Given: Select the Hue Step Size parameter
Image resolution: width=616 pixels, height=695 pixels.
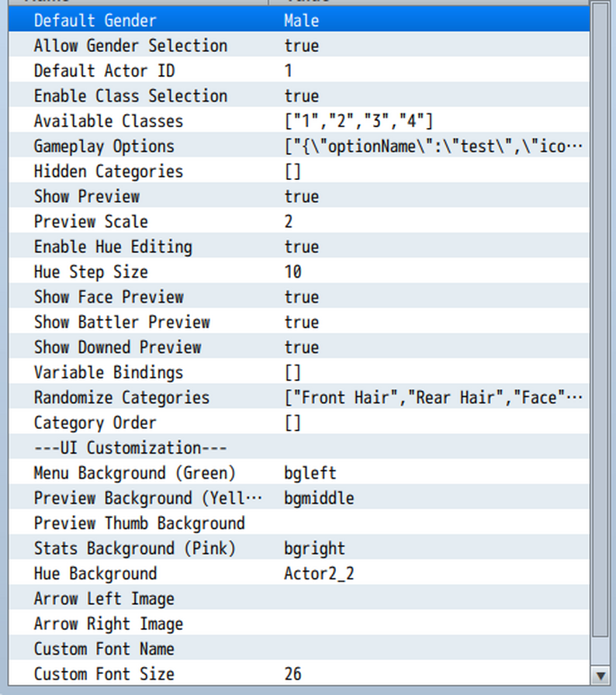Looking at the screenshot, I should (x=299, y=271).
